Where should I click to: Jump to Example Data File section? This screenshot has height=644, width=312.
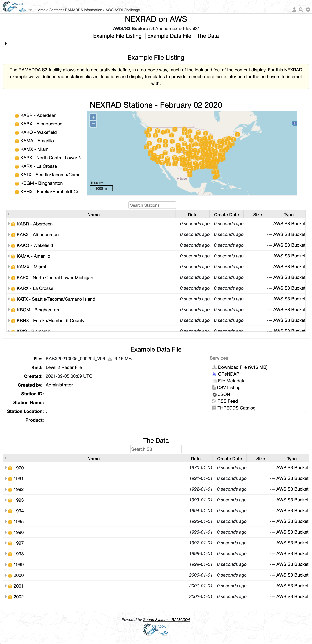pos(169,36)
